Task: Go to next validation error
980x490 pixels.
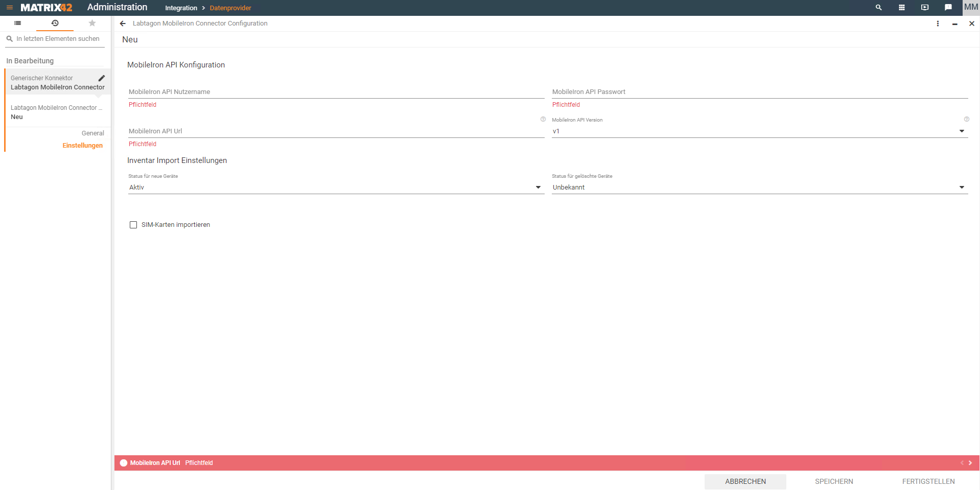Action: tap(970, 463)
